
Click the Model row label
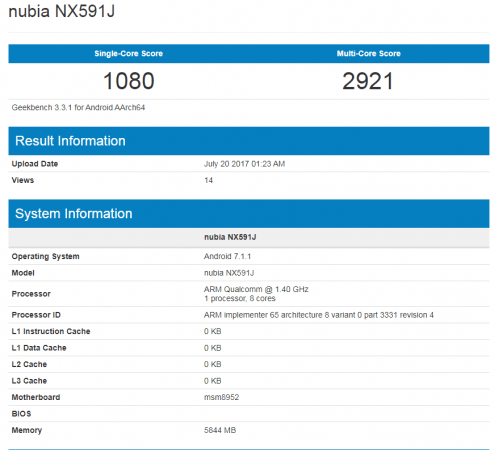click(23, 273)
